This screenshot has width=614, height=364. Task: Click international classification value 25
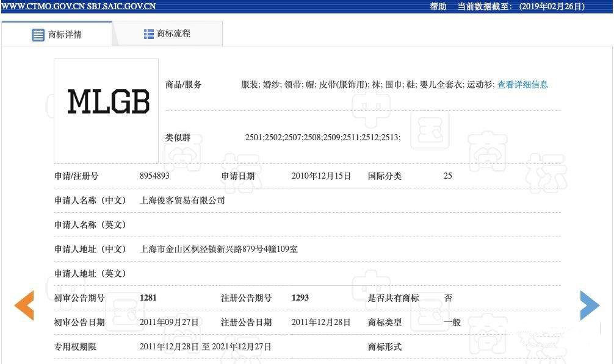tap(448, 176)
